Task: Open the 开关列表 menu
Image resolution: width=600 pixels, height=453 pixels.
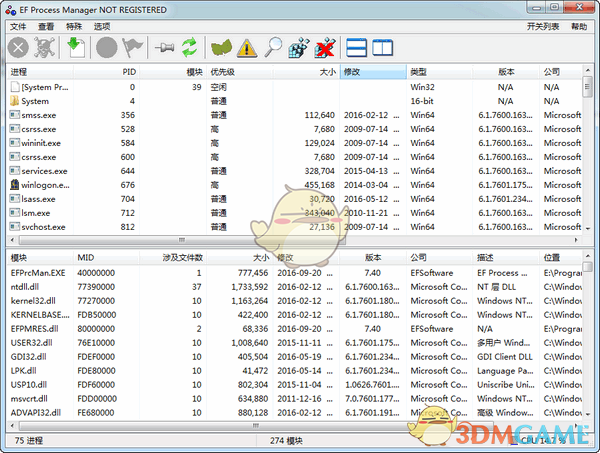Action: point(543,26)
